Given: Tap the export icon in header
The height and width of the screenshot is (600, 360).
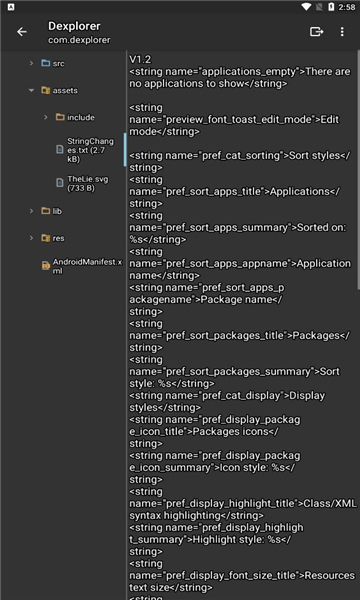Looking at the screenshot, I should coord(316,32).
